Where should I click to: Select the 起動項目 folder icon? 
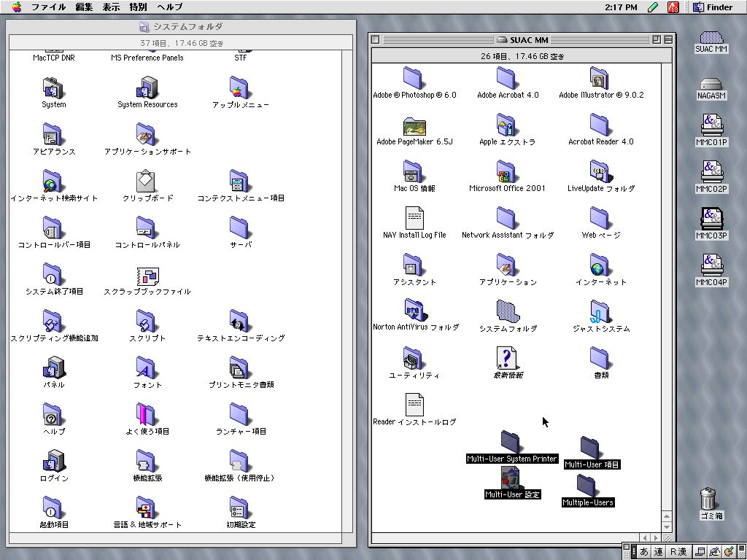(53, 508)
